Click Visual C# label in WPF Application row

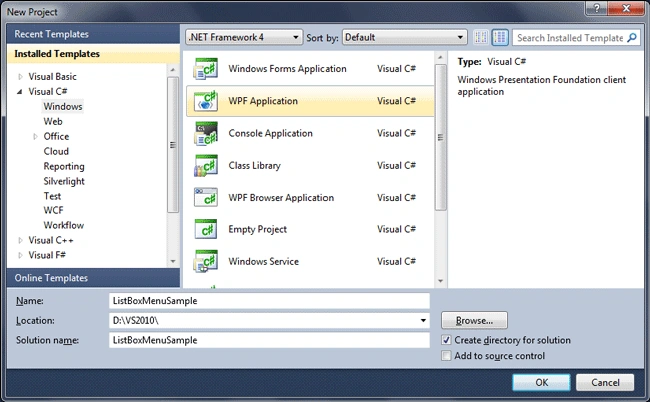[396, 101]
